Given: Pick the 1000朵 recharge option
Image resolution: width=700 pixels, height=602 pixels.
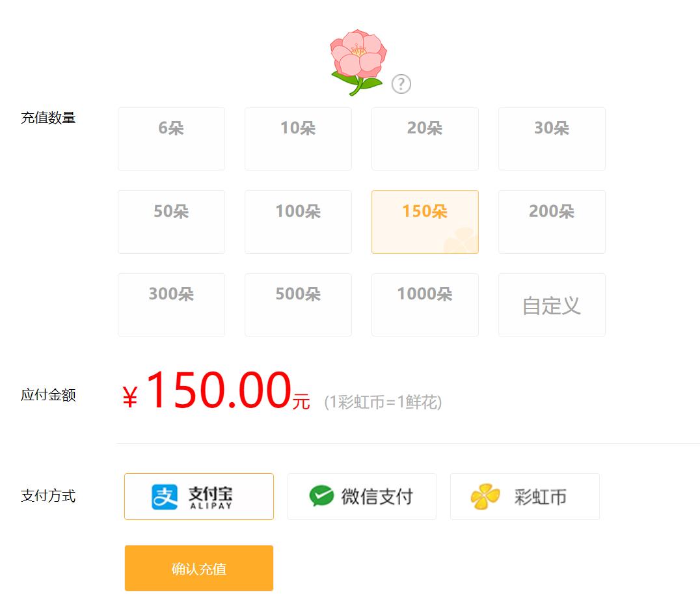Looking at the screenshot, I should click(x=425, y=305).
